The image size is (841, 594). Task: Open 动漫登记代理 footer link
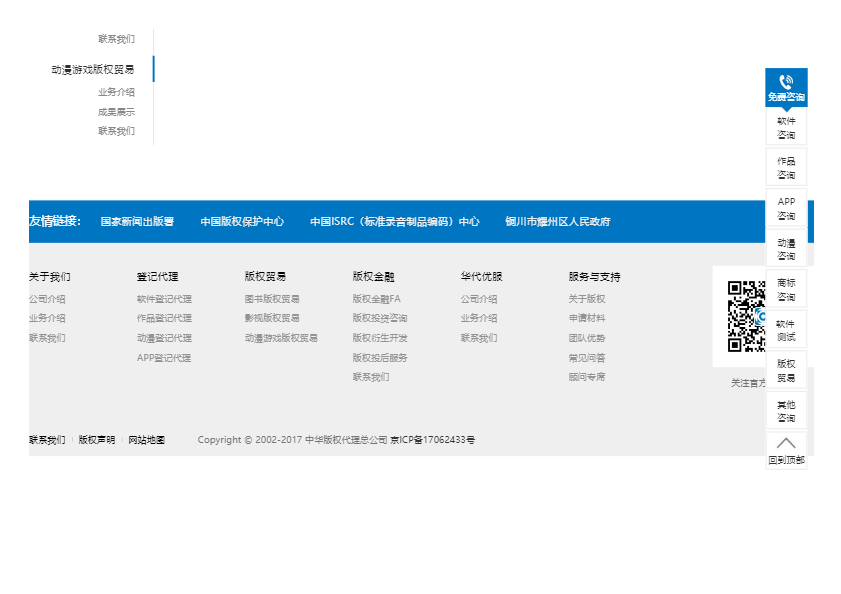(164, 338)
